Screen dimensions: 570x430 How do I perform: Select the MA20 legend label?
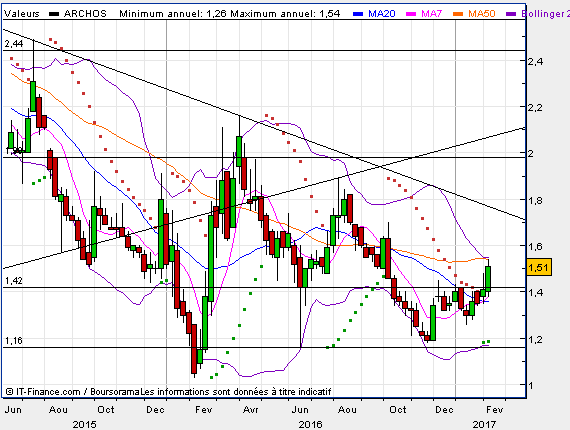tap(382, 14)
